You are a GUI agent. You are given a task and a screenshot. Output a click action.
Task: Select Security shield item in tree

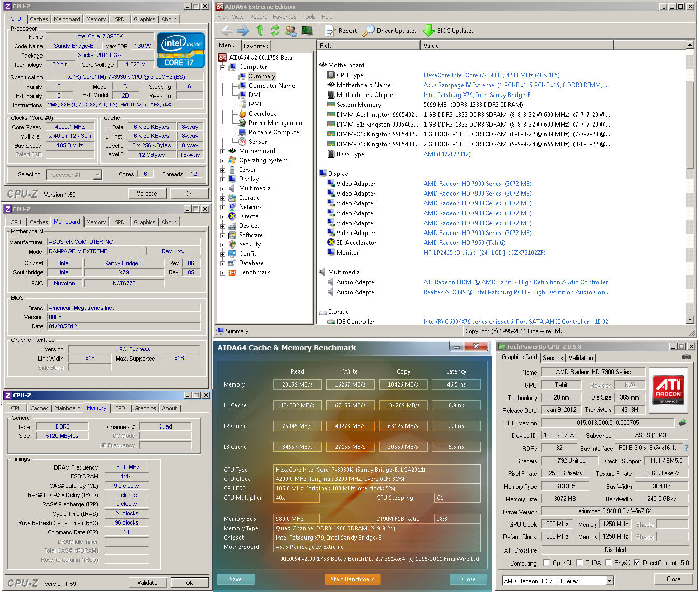(x=249, y=244)
